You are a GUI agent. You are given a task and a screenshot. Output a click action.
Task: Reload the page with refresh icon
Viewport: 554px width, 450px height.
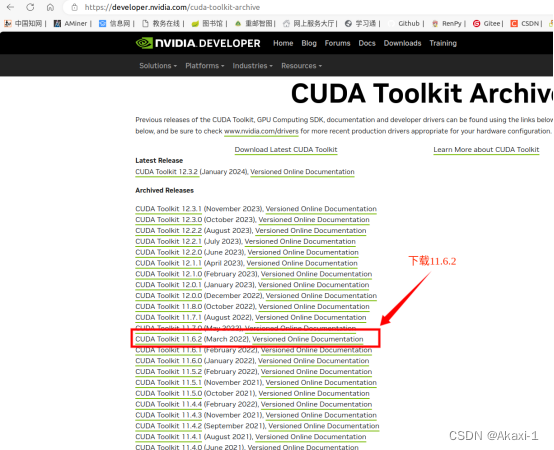(30, 7)
